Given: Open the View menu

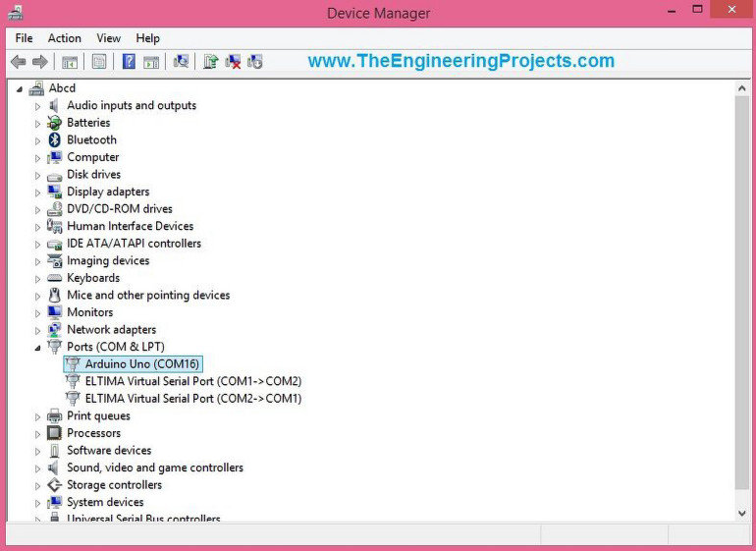Looking at the screenshot, I should [x=109, y=38].
